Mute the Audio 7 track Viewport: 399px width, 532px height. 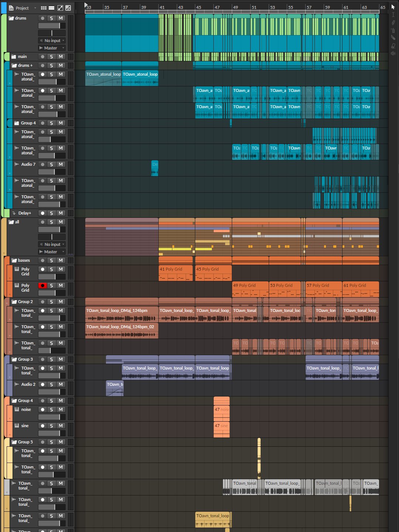click(x=61, y=164)
